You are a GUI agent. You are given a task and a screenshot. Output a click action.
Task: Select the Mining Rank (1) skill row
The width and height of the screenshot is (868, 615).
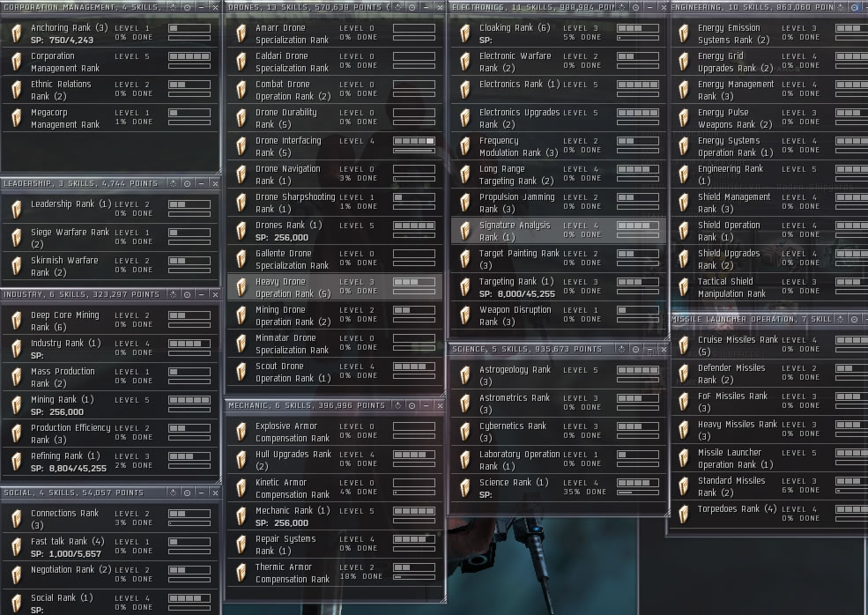pos(111,405)
